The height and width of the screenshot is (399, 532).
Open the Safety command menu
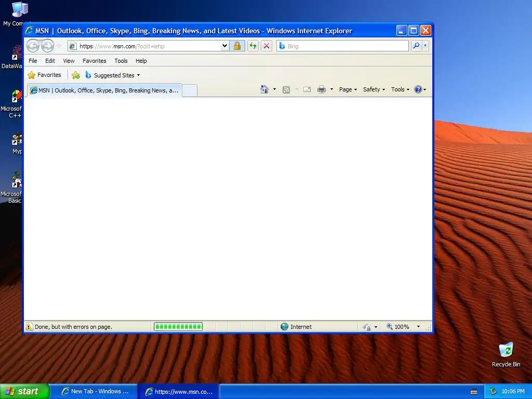(374, 89)
